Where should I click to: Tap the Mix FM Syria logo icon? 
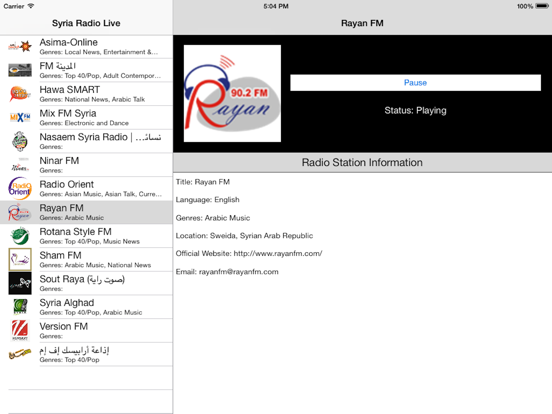tap(20, 117)
